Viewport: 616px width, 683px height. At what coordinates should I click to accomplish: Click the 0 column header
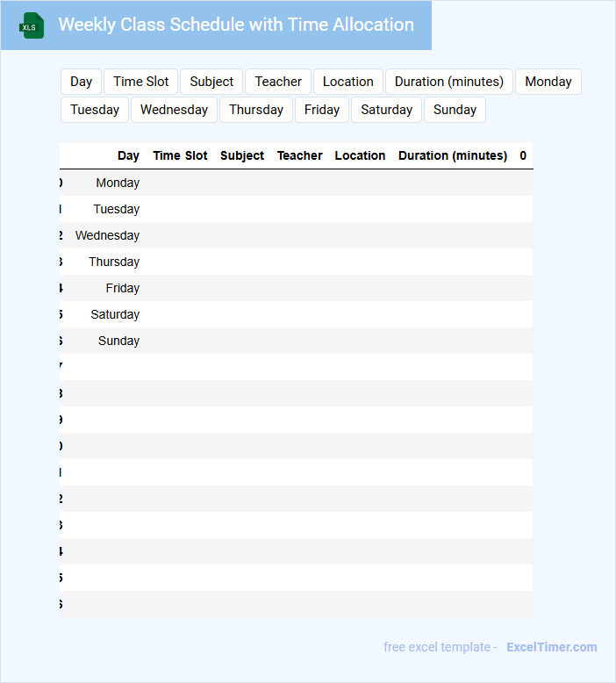(523, 155)
